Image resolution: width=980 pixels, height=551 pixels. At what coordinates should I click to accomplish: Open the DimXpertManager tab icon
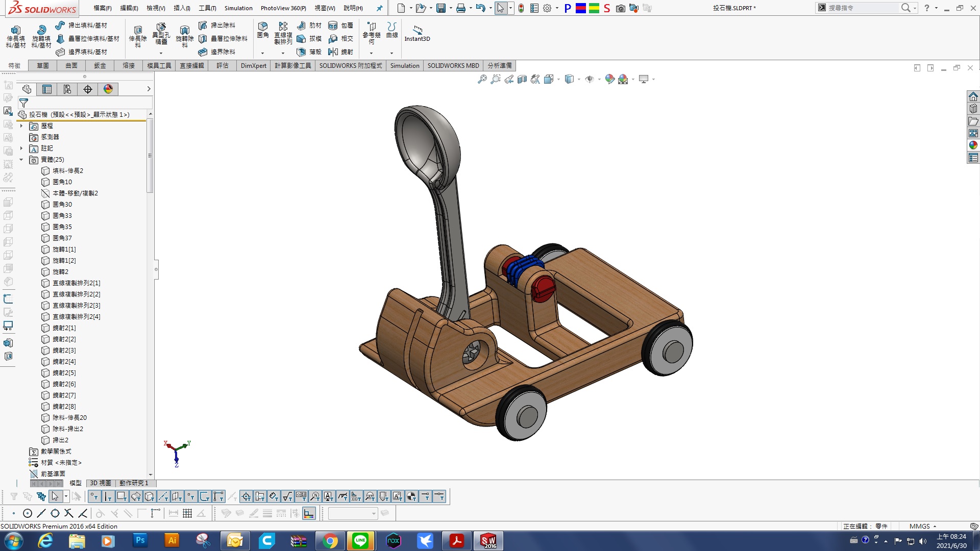[x=88, y=89]
